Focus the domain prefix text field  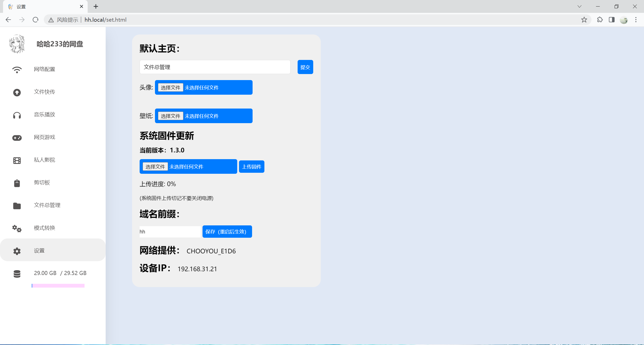[170, 232]
